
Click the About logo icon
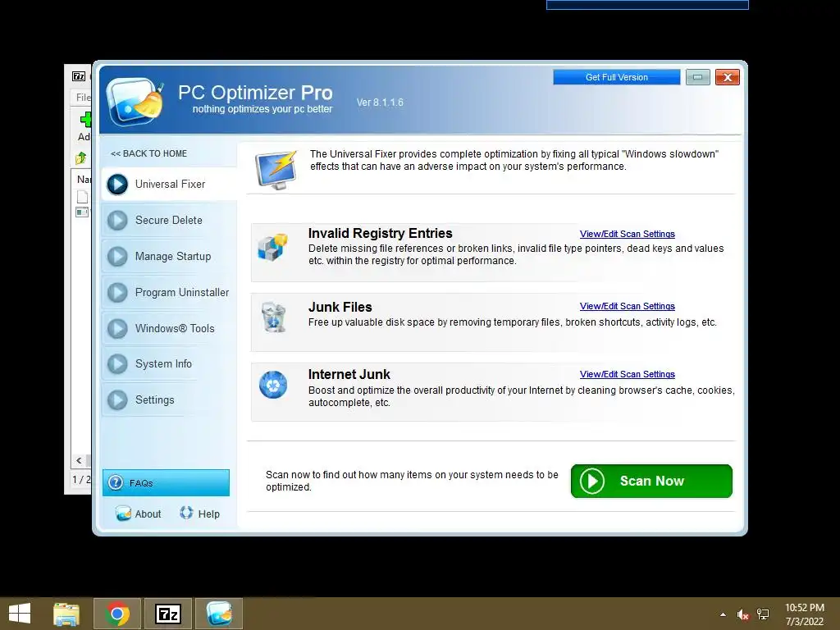(123, 514)
